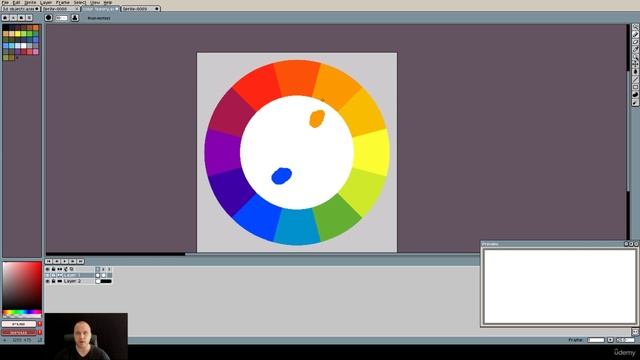Screen dimensions: 640x360
Task: Select Layer 2 cel in frame 1
Action: point(98,281)
